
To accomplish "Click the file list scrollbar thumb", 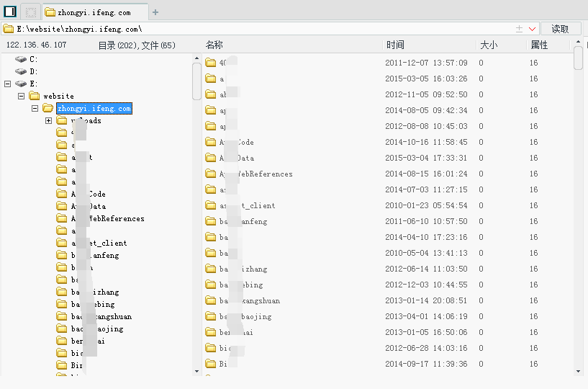I will 578,58.
